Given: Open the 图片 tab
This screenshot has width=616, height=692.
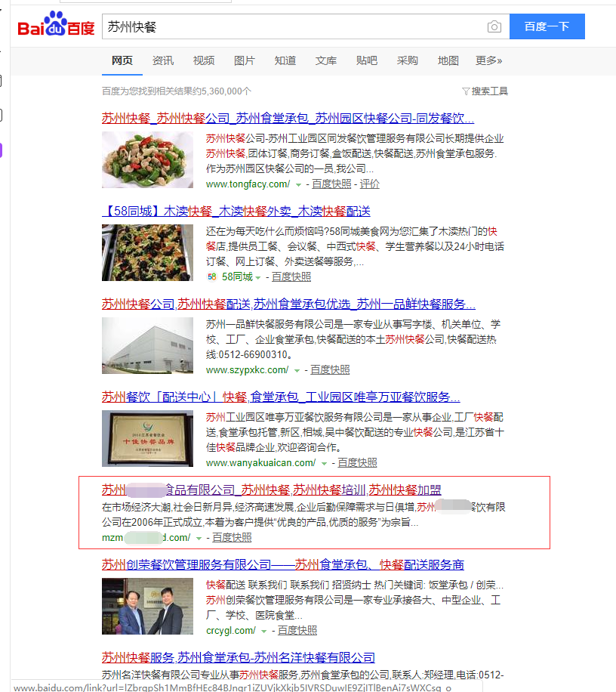Looking at the screenshot, I should point(245,60).
